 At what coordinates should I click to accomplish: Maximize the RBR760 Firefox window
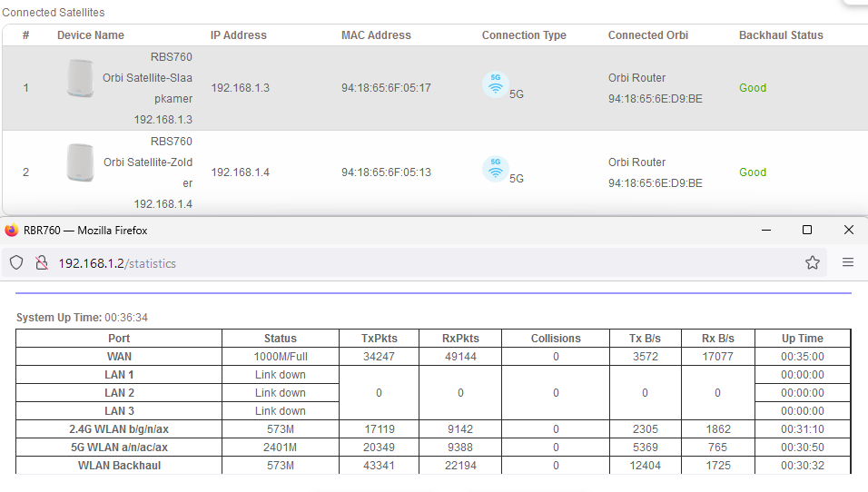[x=807, y=230]
